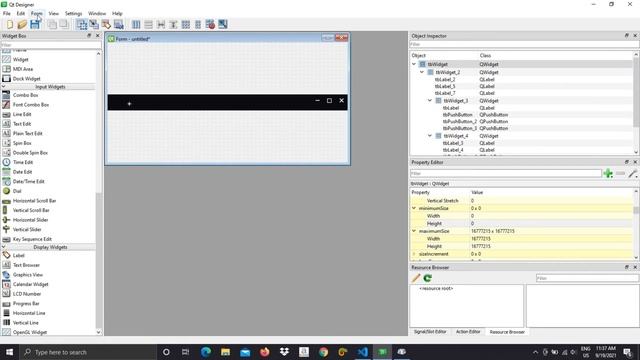Switch to Edit Signals/Slots mode icon
Screen dimensions: 640x360
[94, 24]
